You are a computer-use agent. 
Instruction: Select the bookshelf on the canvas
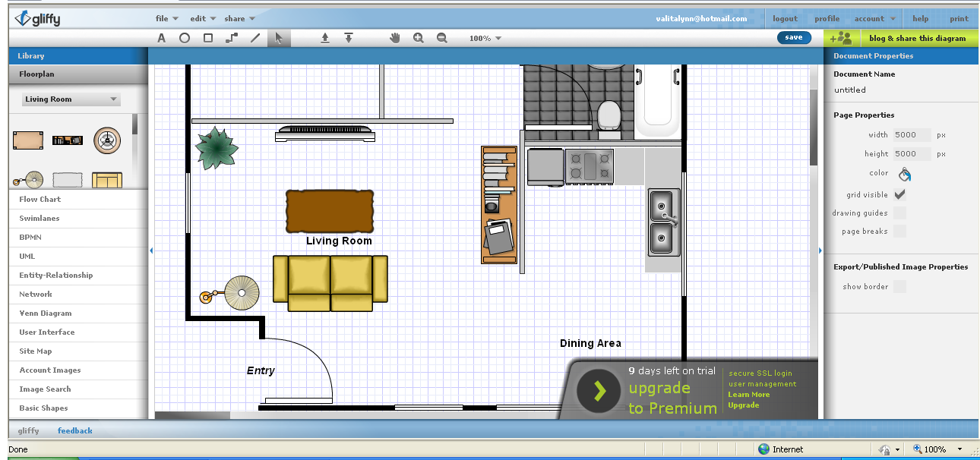(499, 205)
